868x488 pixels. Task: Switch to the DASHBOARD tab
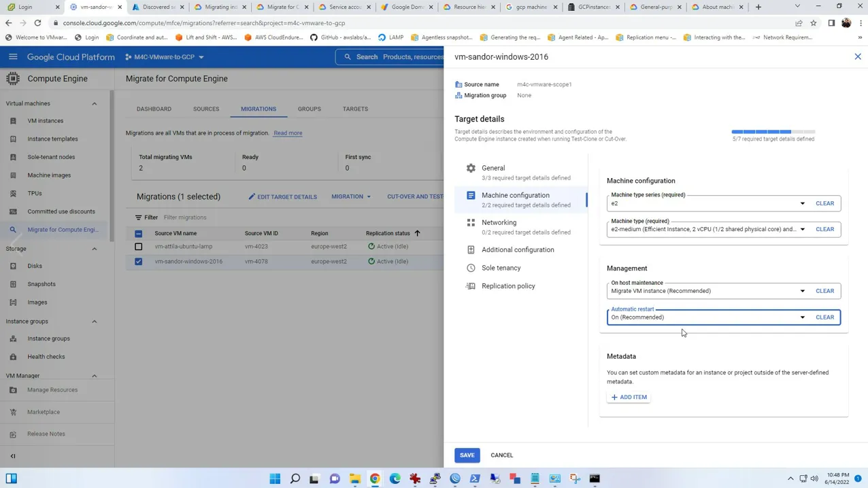click(x=154, y=109)
